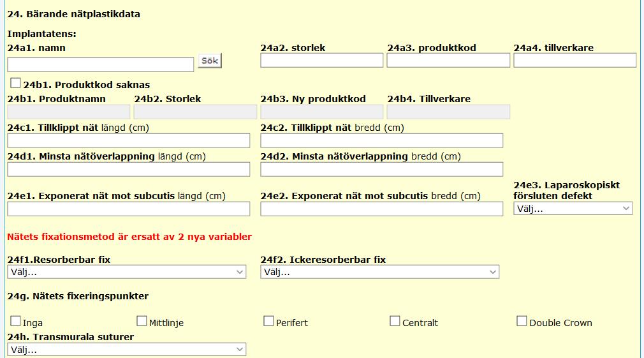Check the Perifert checkbox
Image resolution: width=644 pixels, height=358 pixels.
pyautogui.click(x=268, y=321)
